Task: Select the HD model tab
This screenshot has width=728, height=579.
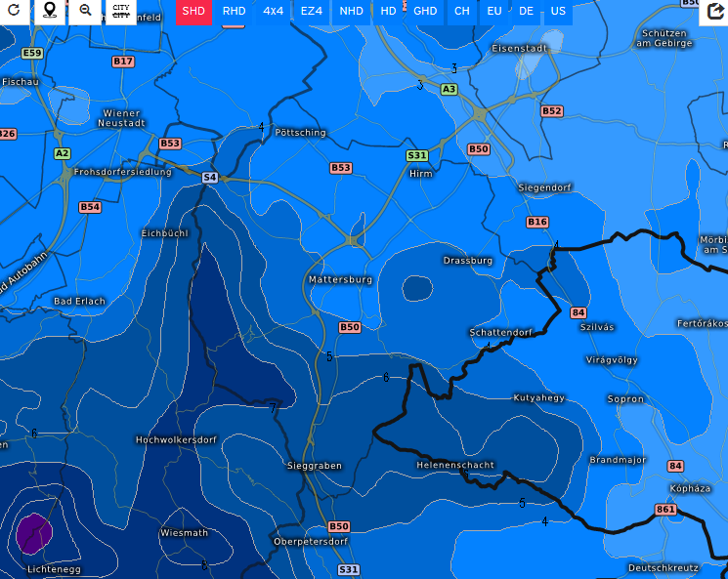Action: pos(389,12)
